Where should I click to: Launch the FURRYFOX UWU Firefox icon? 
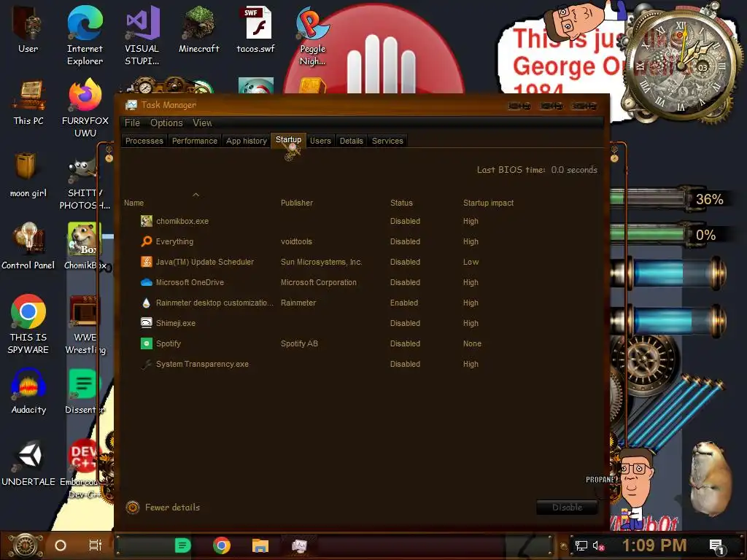(x=85, y=108)
